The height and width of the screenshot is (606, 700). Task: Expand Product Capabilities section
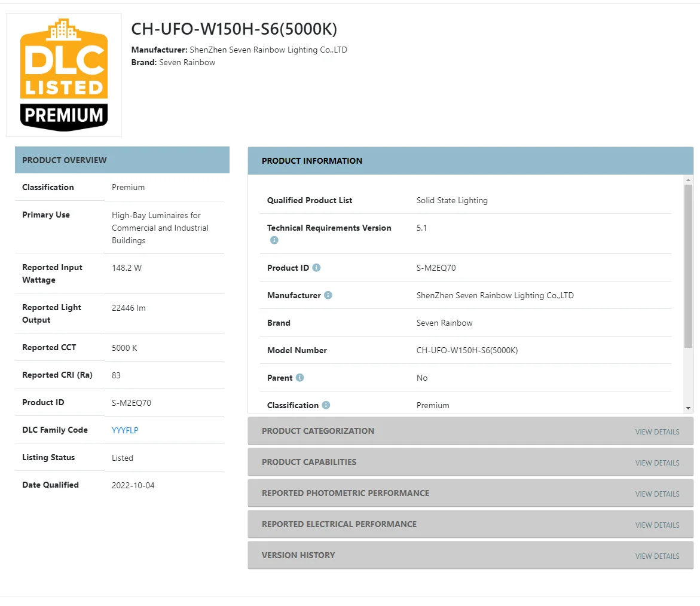470,462
